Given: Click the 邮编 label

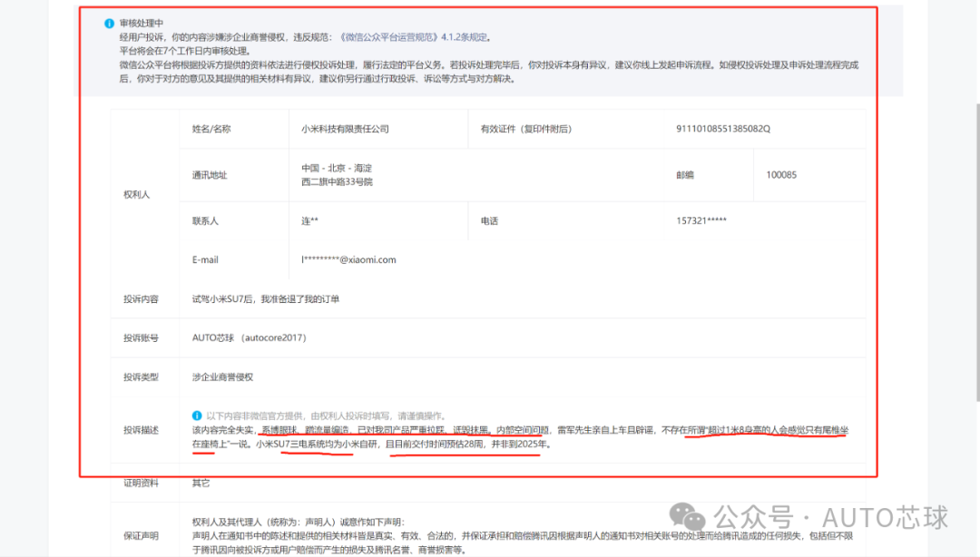Looking at the screenshot, I should pyautogui.click(x=685, y=175).
